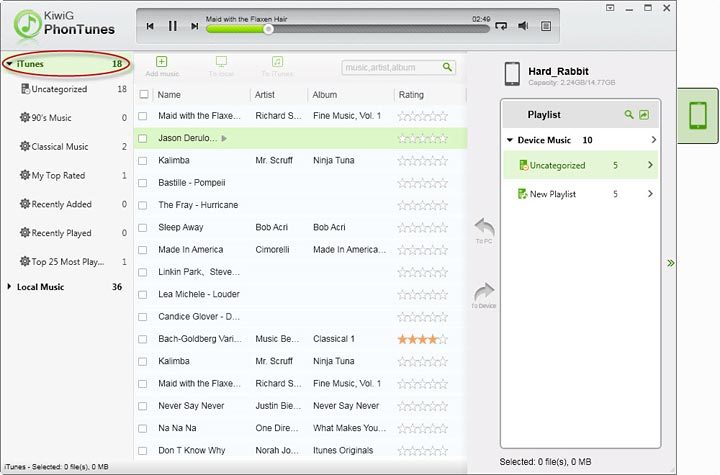Check the Never Say Never checkbox
The width and height of the screenshot is (720, 475).
click(143, 406)
